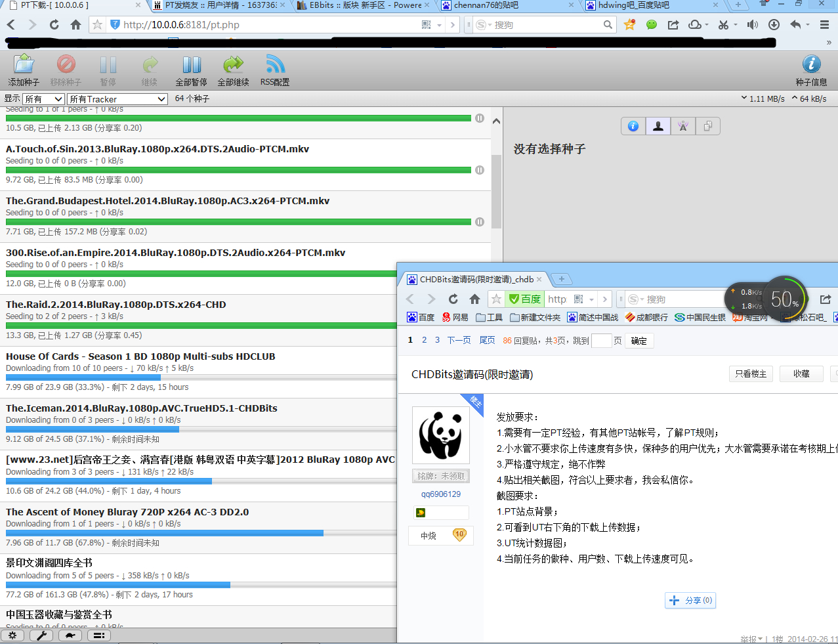Viewport: 838px width, 644px height.
Task: Open new tab in main browser
Action: click(738, 5)
